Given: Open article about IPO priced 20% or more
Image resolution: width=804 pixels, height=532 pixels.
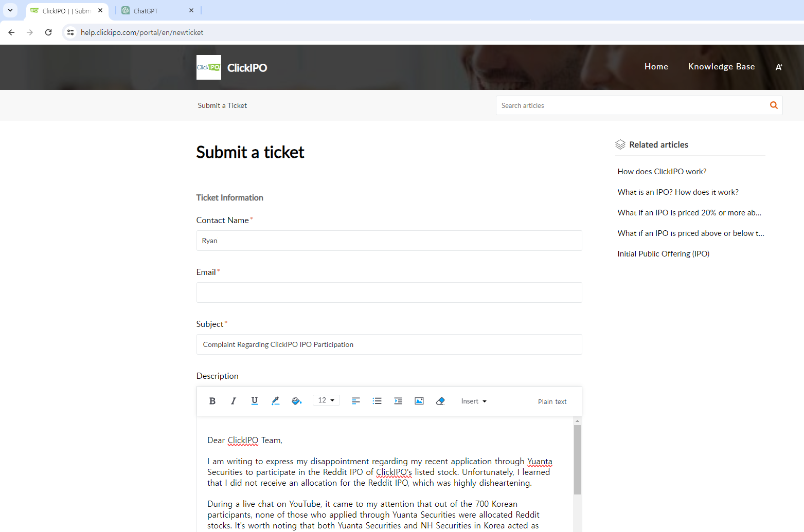Looking at the screenshot, I should coord(689,213).
